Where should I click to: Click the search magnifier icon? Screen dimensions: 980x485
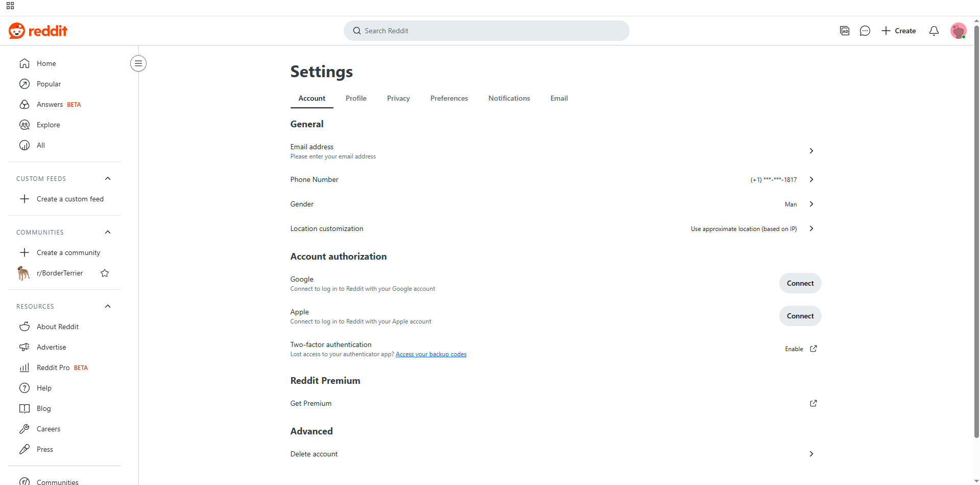coord(357,31)
